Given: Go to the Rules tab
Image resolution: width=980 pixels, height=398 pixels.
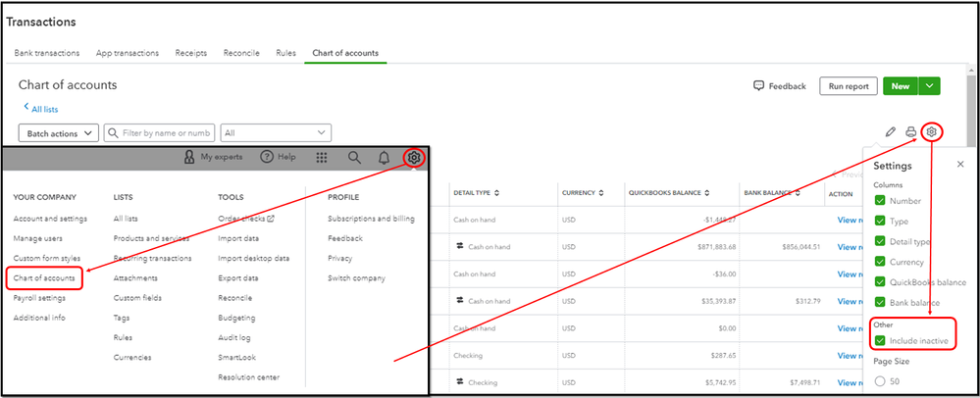Looking at the screenshot, I should tap(286, 53).
